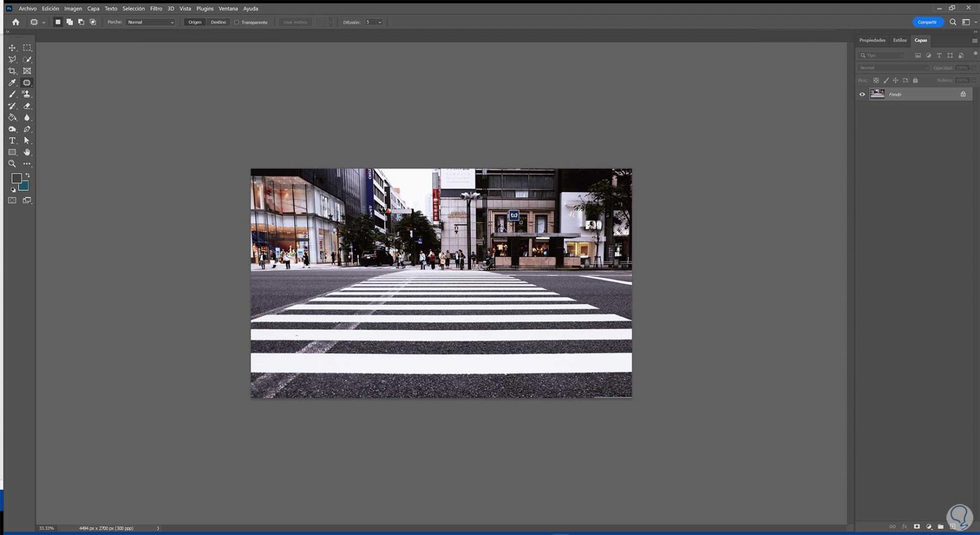Click the Zoom tool in toolbar
This screenshot has height=535, width=980.
click(x=12, y=164)
